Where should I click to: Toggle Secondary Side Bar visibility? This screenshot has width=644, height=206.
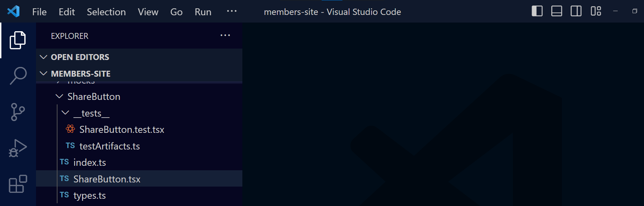[x=576, y=11]
